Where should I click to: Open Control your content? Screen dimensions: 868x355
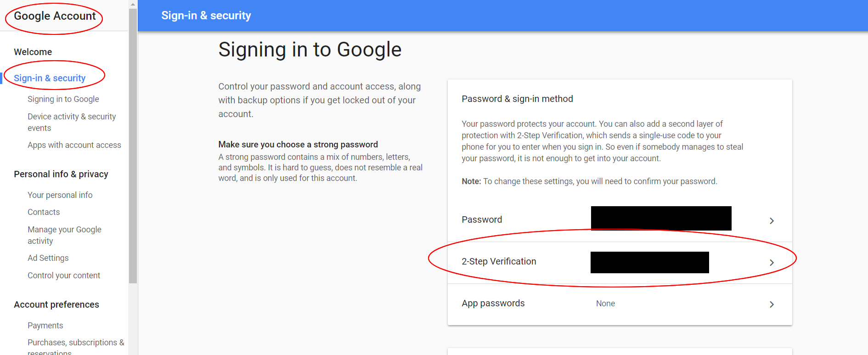point(64,276)
